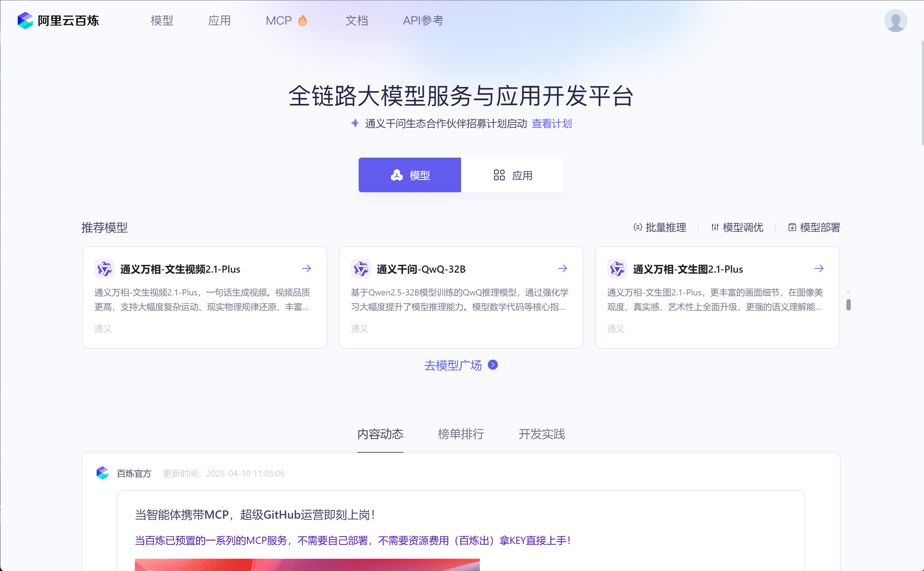Click the 推荐模型 section heading

click(105, 227)
